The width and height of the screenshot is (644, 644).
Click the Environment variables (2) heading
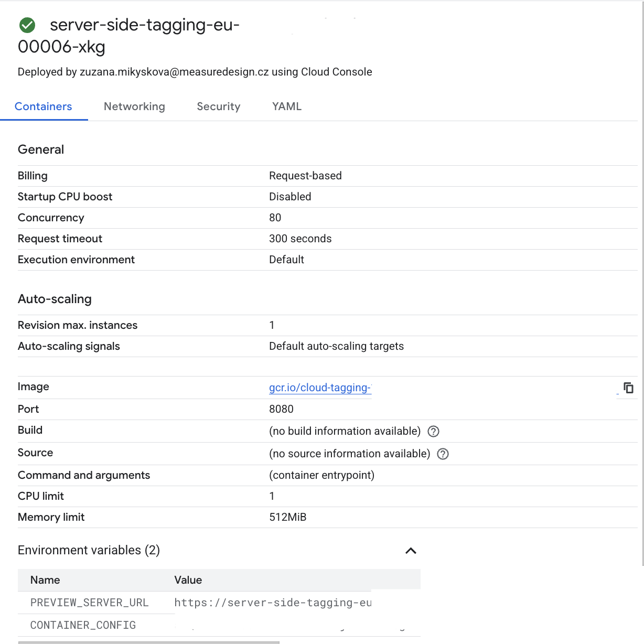pyautogui.click(x=89, y=550)
